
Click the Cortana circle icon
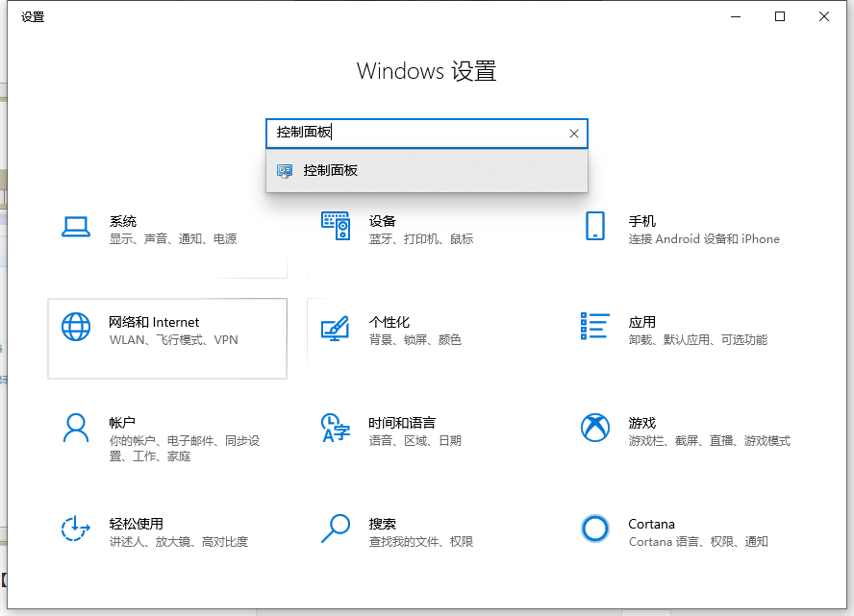[595, 529]
